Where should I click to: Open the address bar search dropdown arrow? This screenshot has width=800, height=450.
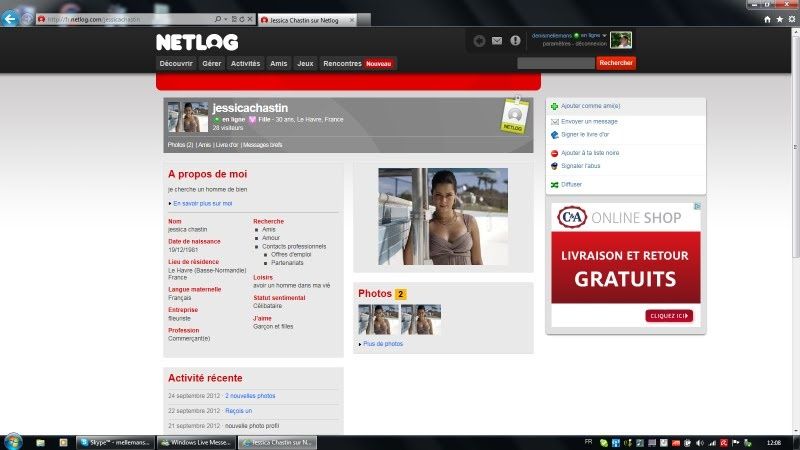(226, 19)
